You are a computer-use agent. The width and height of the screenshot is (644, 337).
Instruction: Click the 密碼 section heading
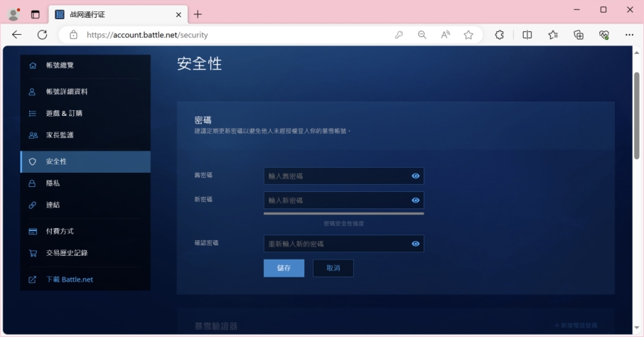coord(203,120)
